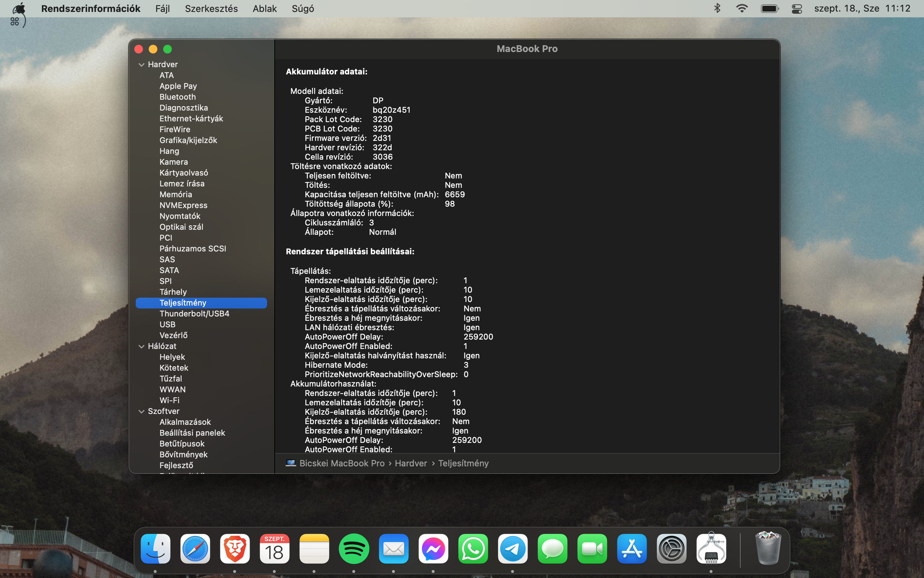Open the Trash in the Dock
Screen dimensions: 924x578
pos(768,548)
